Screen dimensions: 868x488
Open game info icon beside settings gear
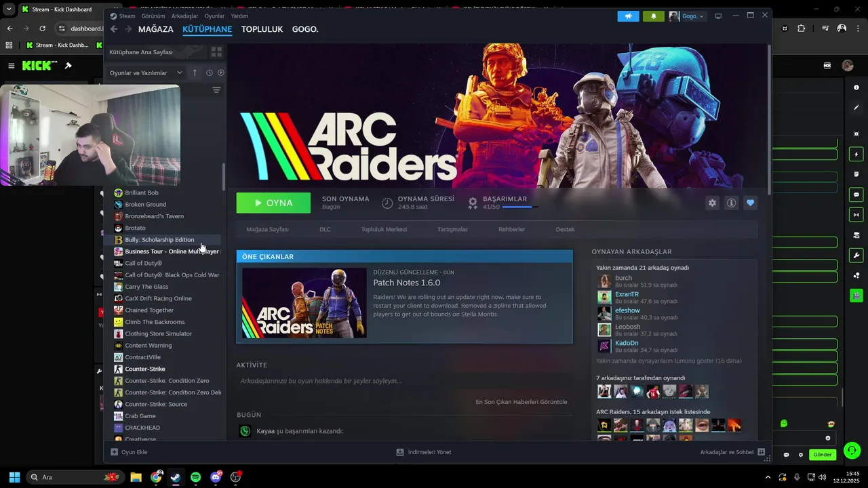pyautogui.click(x=731, y=203)
